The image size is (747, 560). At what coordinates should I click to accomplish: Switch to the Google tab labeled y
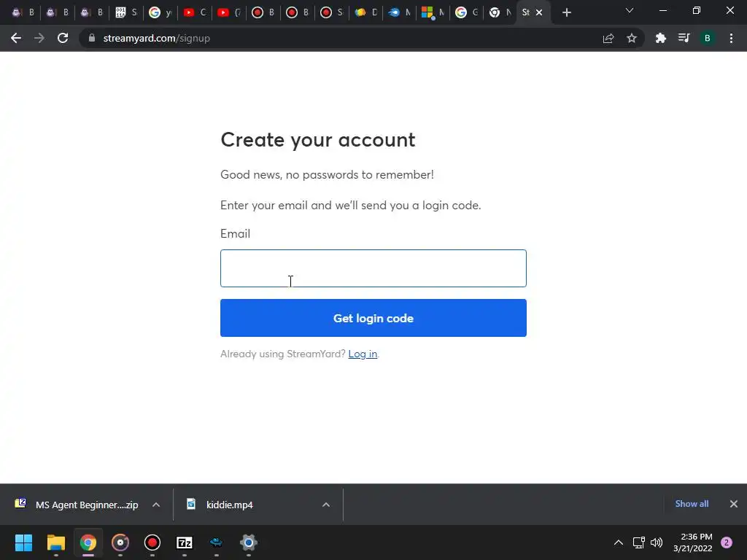coord(160,12)
